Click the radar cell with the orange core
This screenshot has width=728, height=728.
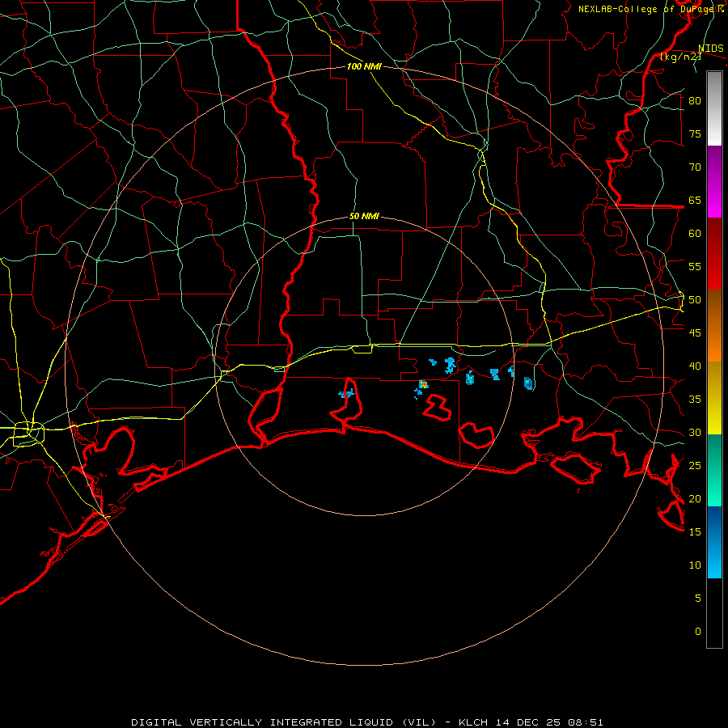coord(423,384)
